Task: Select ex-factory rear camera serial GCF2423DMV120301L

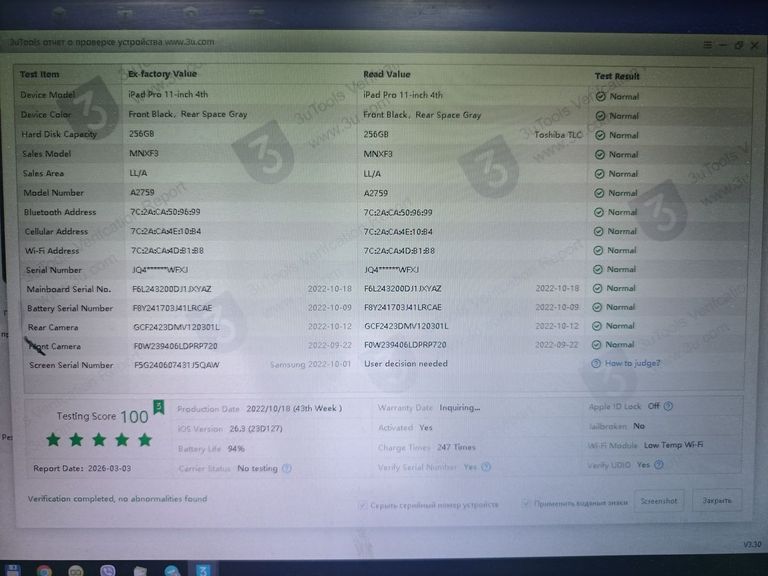Action: click(176, 327)
